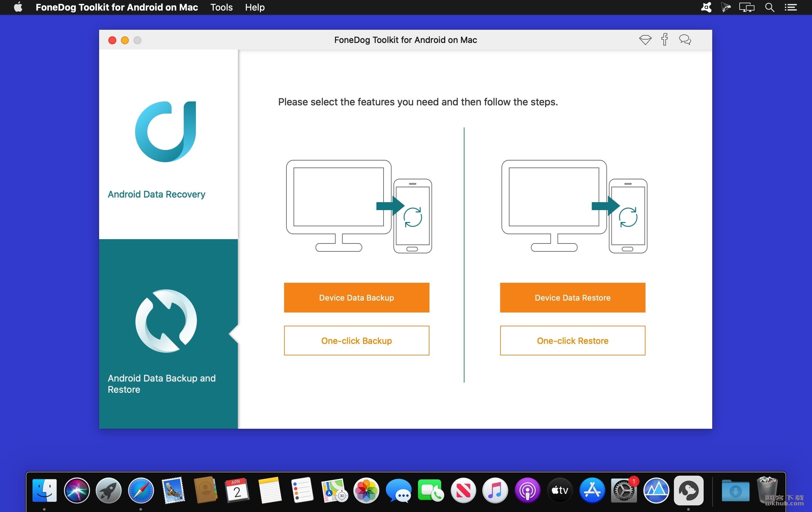812x512 pixels.
Task: Open Podcasts app in dock
Action: [x=527, y=490]
